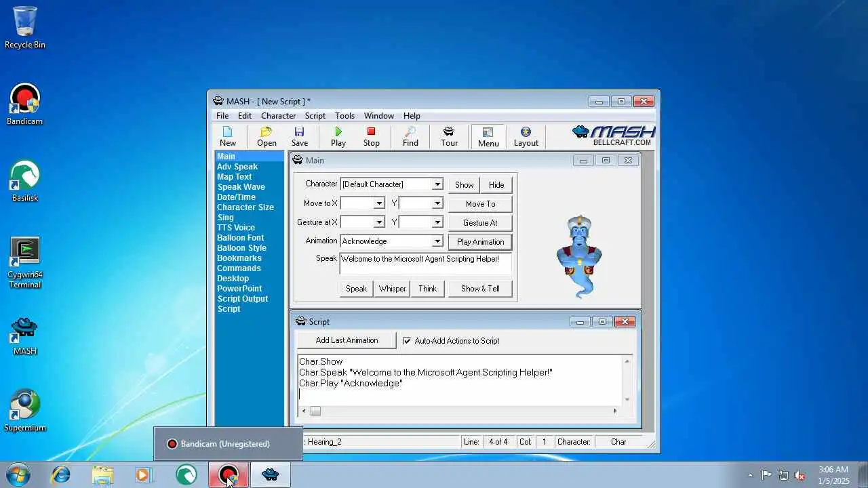Click the Layout toolbar icon

tap(526, 136)
